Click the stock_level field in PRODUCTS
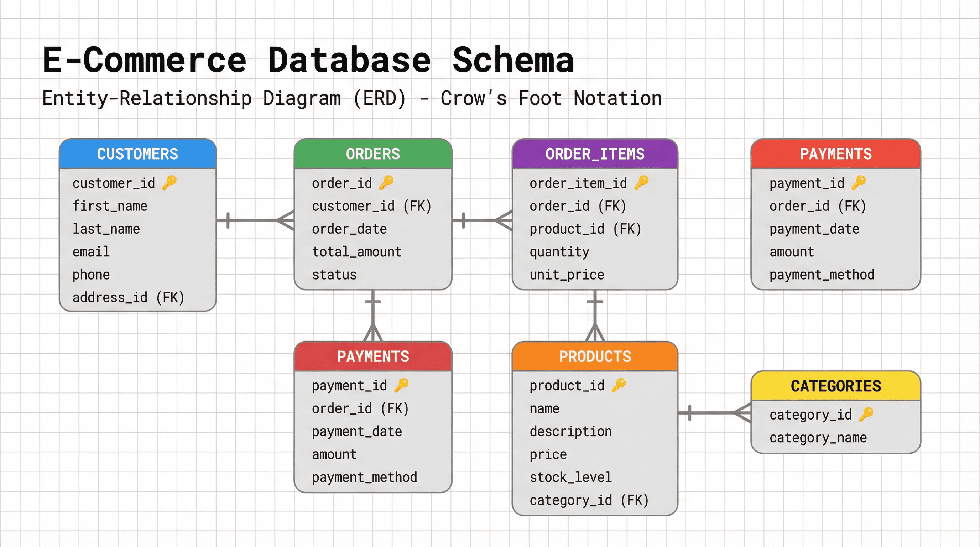 point(570,478)
